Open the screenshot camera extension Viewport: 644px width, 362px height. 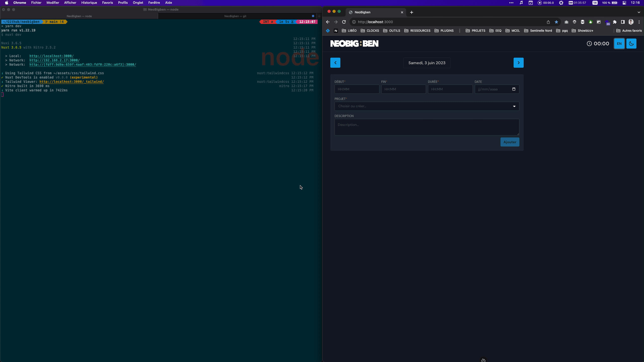click(x=566, y=22)
